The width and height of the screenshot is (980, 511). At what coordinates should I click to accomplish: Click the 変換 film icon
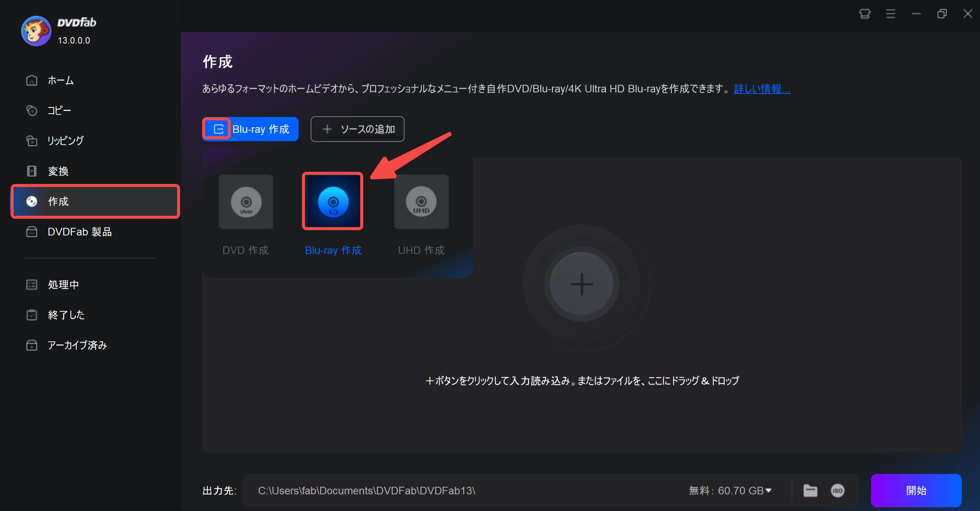31,171
